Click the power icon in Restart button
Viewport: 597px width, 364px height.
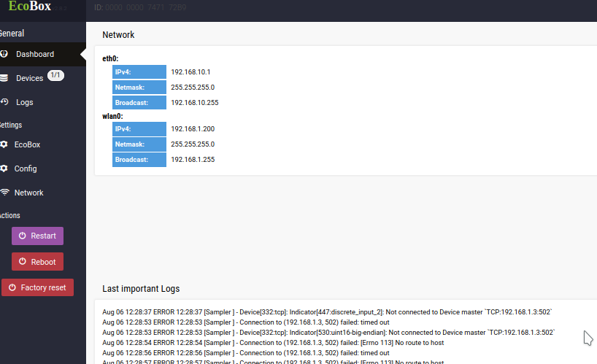pyautogui.click(x=23, y=236)
